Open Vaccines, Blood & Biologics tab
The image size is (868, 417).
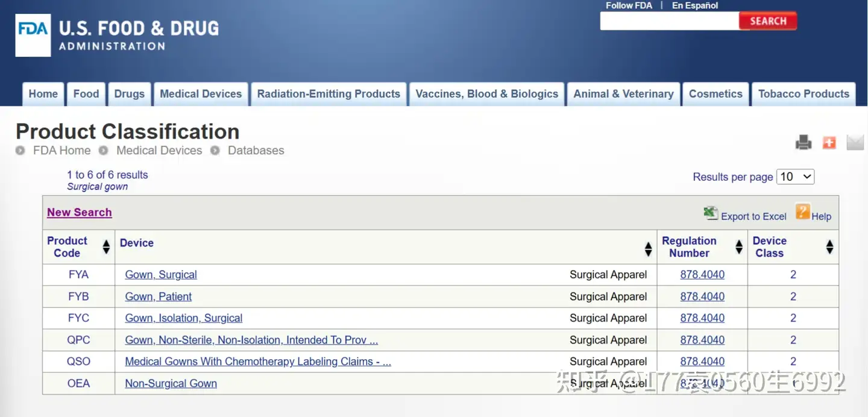tap(487, 94)
